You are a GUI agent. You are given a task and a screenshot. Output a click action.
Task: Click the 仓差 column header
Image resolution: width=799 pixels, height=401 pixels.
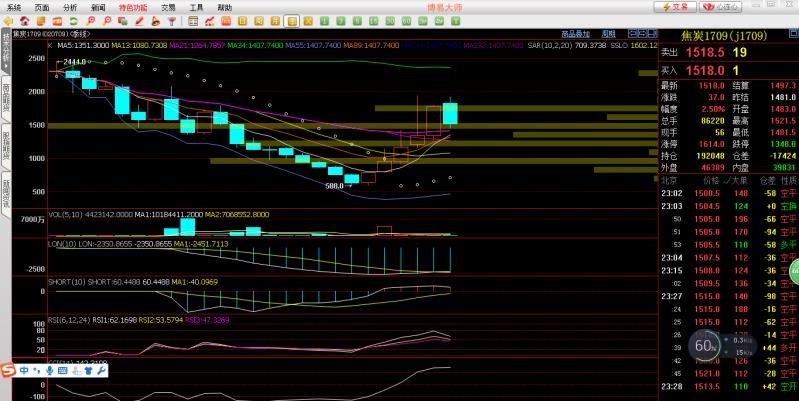767,180
